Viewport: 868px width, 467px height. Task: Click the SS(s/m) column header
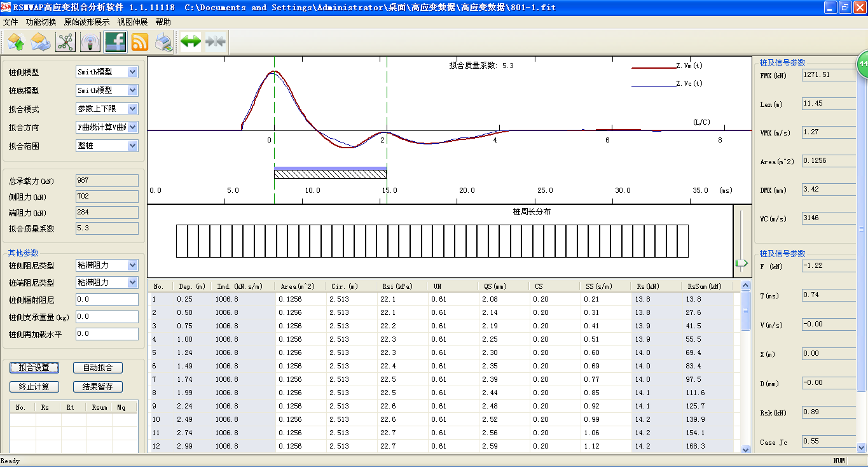[x=605, y=286]
